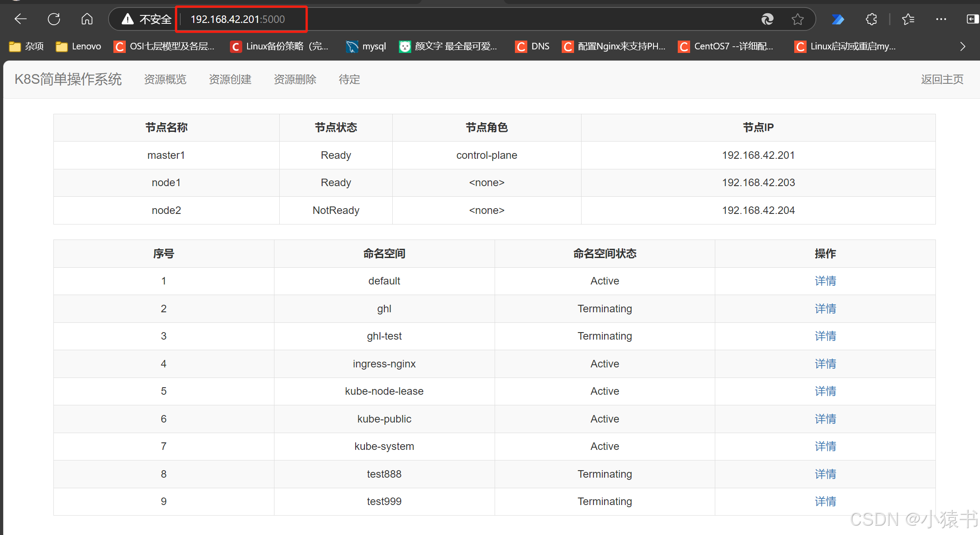Open the browser extensions puzzle icon
Screen dimensions: 980x535
pyautogui.click(x=871, y=19)
